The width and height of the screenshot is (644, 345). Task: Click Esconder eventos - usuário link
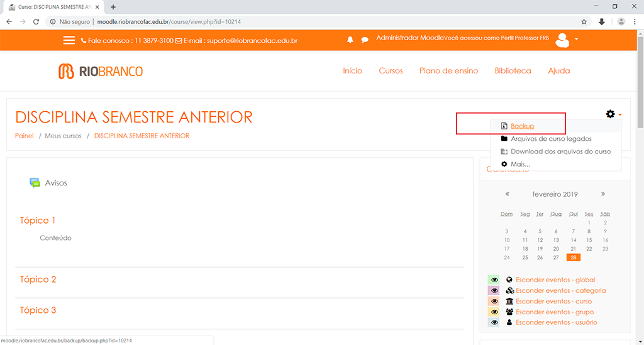tap(557, 322)
